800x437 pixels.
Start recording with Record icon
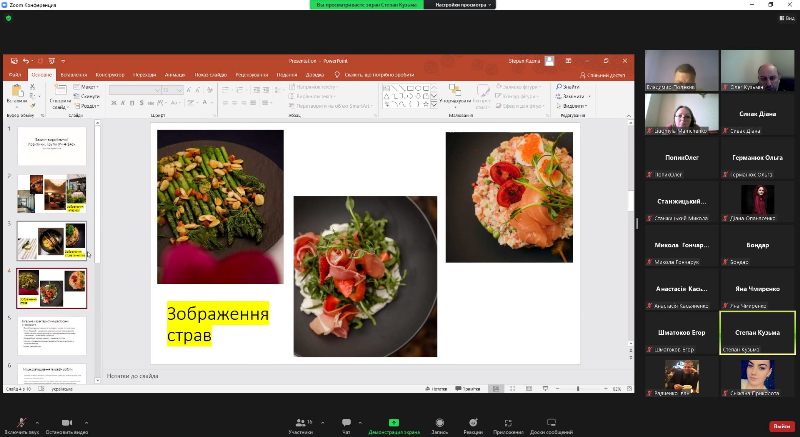(440, 423)
